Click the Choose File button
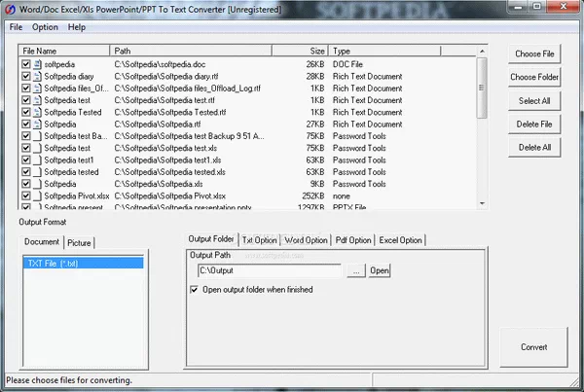584x392 pixels. 534,53
